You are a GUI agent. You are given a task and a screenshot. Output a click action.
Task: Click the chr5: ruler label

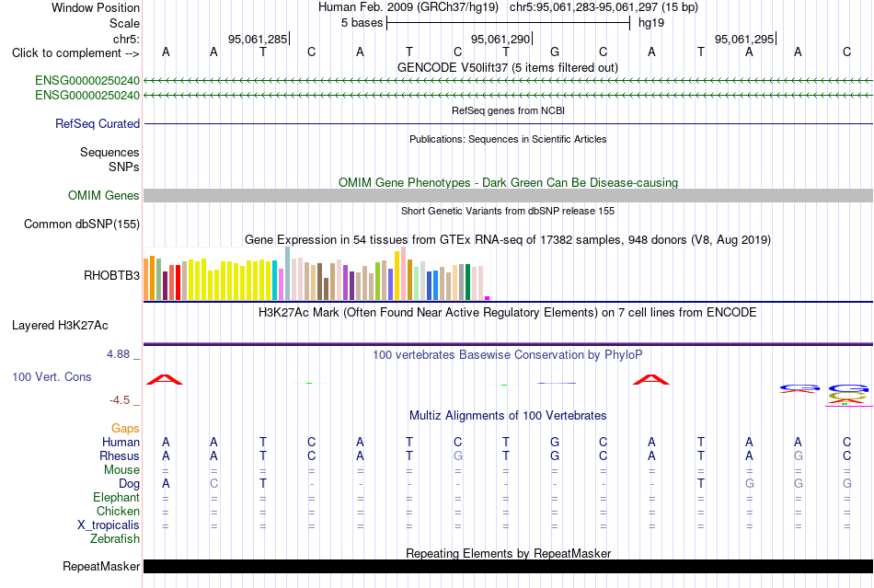pyautogui.click(x=126, y=39)
